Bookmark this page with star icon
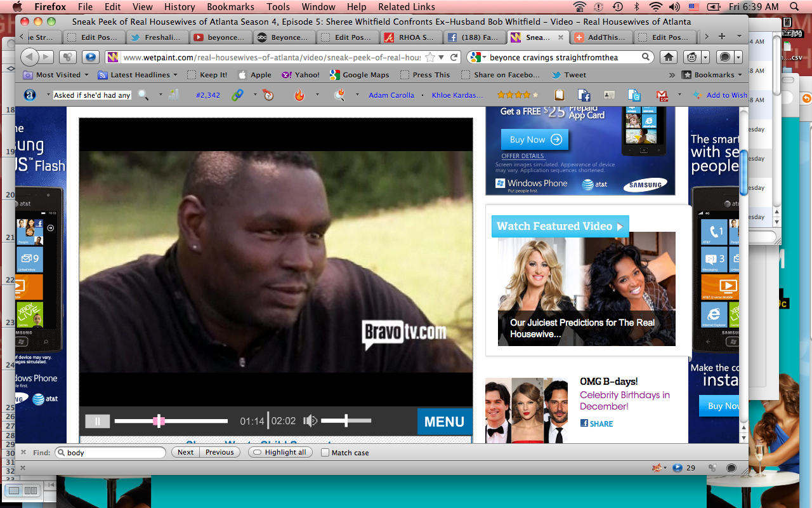This screenshot has width=812, height=508. tap(431, 57)
